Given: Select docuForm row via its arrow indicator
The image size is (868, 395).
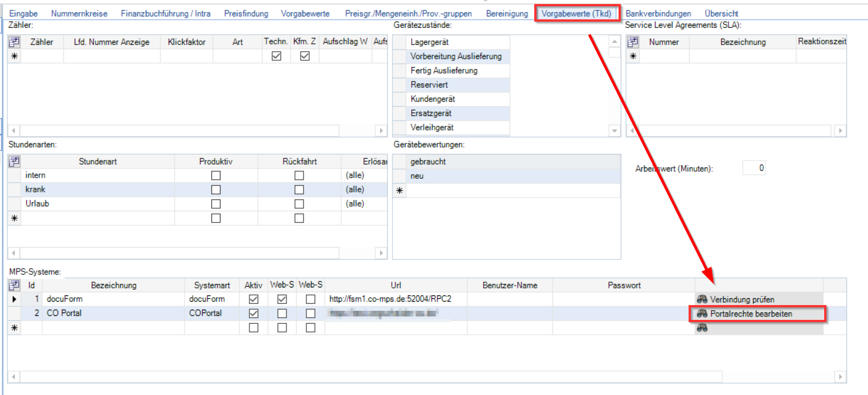Looking at the screenshot, I should tap(14, 299).
